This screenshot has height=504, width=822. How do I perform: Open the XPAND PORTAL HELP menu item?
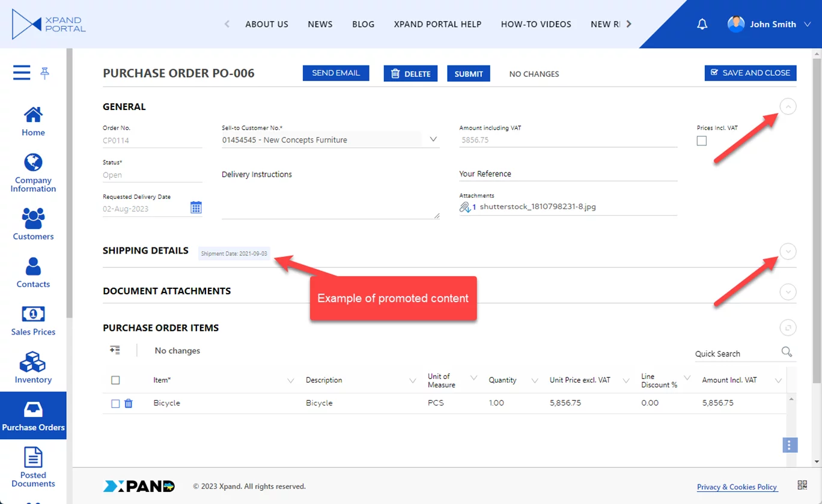(437, 25)
